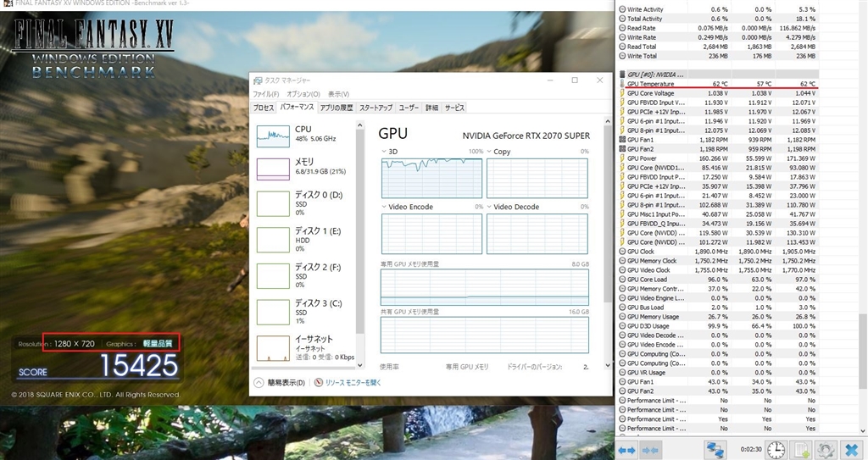Click the fan icon of GPU Fan1 RPM row
The image size is (868, 460).
pyautogui.click(x=622, y=140)
